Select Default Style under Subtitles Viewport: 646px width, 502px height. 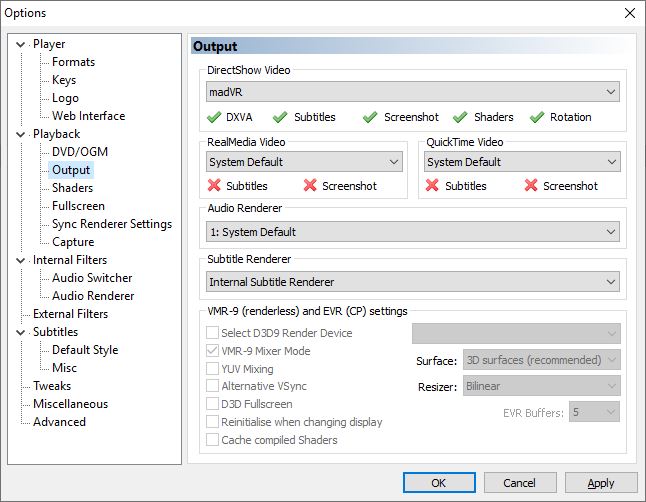pyautogui.click(x=85, y=350)
